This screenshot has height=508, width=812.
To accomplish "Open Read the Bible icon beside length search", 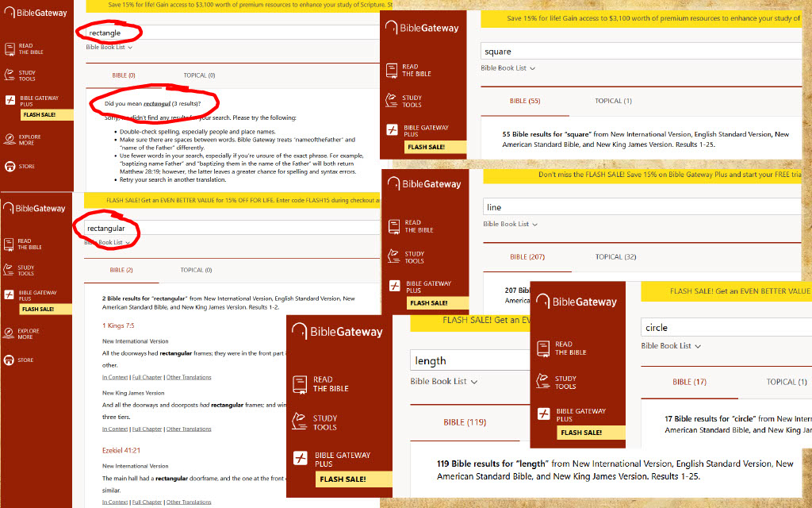I will [x=300, y=384].
